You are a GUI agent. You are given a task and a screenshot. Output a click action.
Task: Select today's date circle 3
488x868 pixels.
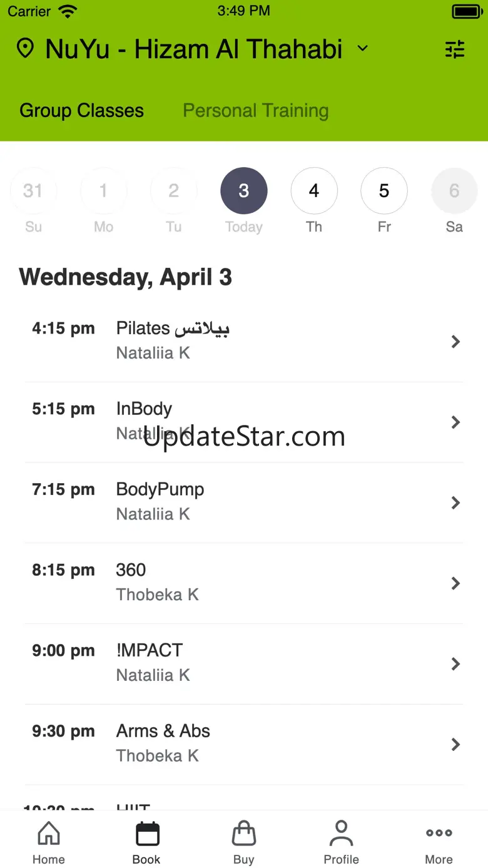coord(244,191)
